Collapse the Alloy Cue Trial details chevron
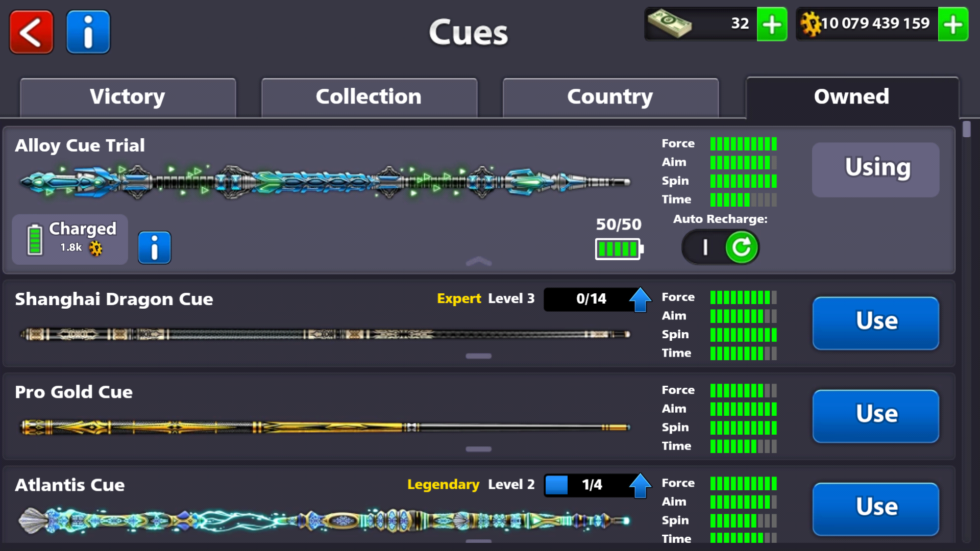 (x=479, y=262)
